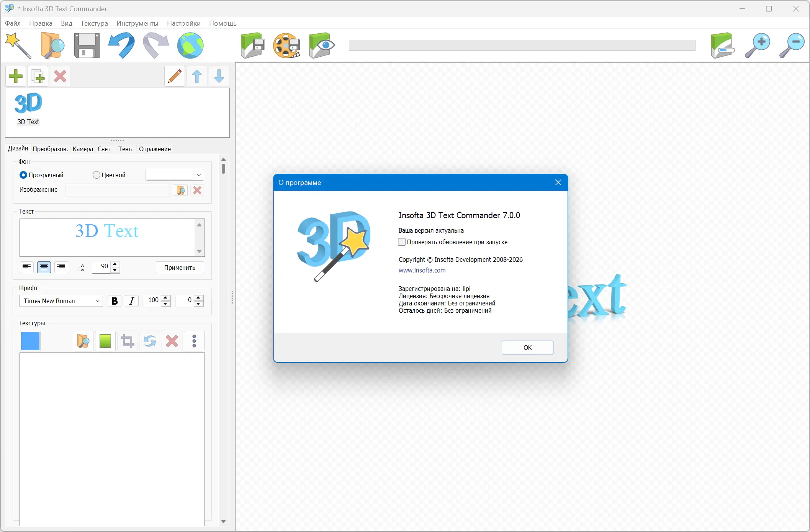
Task: Enable check for updates at startup checkbox
Action: (x=402, y=242)
